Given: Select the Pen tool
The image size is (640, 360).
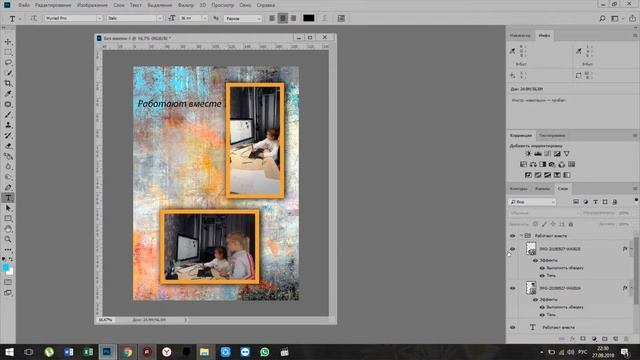Looking at the screenshot, I should [8, 187].
